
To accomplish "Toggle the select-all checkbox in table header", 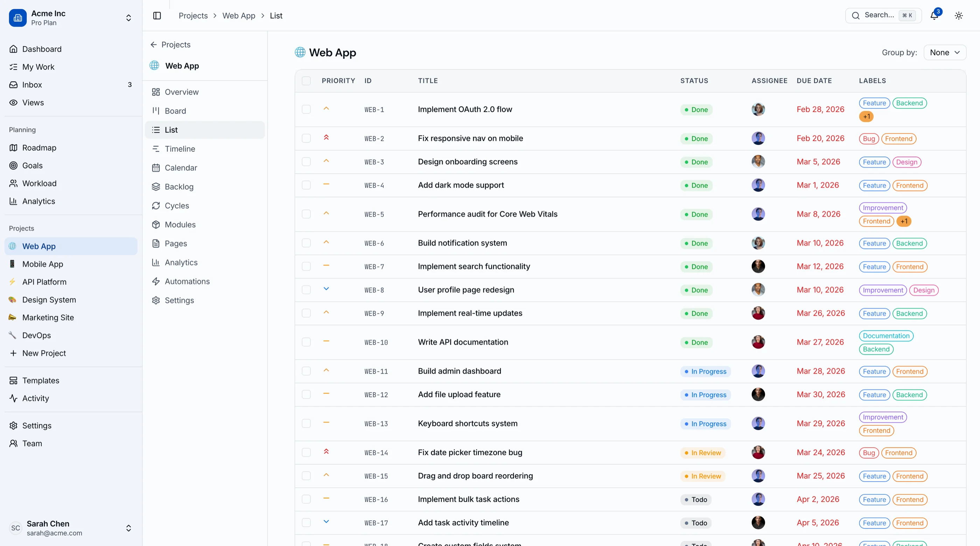I will tap(306, 81).
